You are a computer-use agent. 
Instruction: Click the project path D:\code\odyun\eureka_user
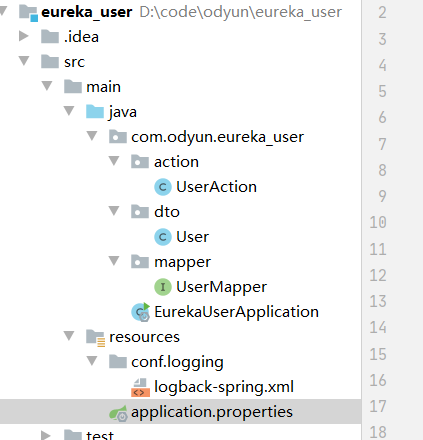240,12
